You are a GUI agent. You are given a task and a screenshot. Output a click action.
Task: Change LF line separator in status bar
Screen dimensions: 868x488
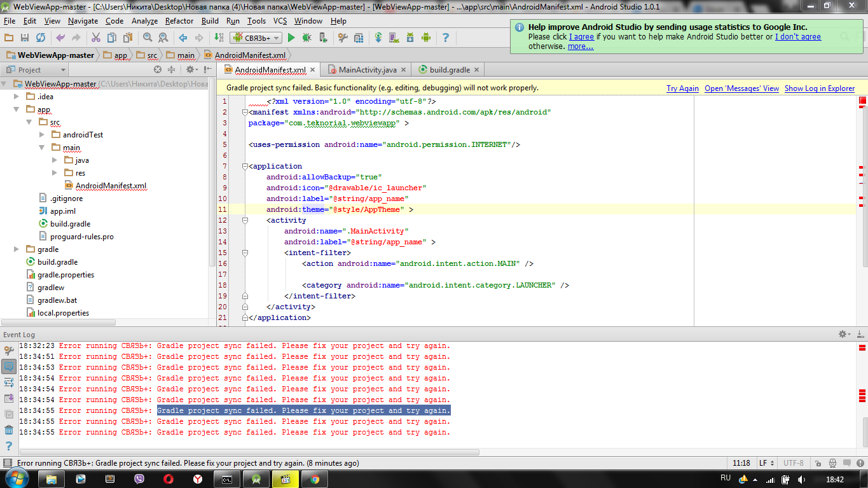(766, 463)
